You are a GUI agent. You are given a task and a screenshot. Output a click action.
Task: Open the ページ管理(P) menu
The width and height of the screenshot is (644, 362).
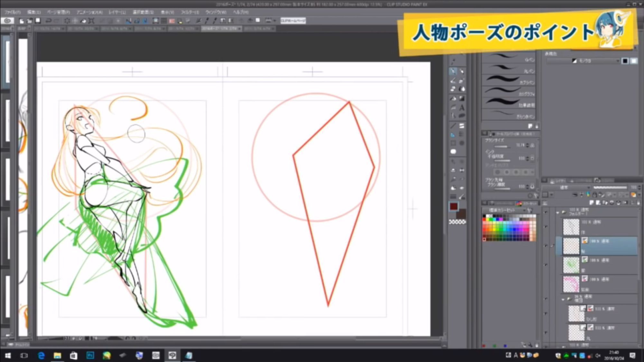58,12
